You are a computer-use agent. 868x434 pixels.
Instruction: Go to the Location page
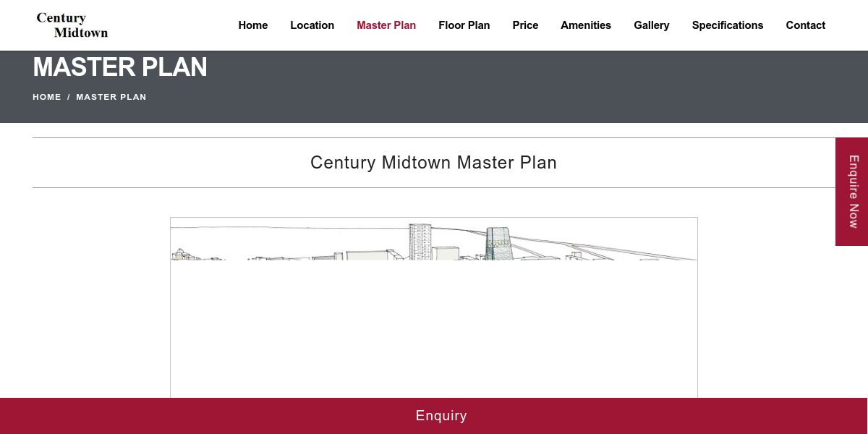pyautogui.click(x=312, y=25)
